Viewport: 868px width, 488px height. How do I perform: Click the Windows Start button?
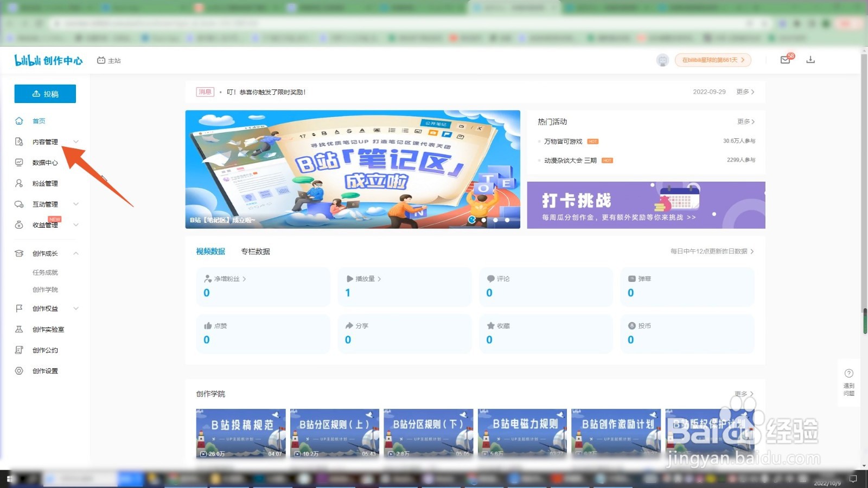10,479
